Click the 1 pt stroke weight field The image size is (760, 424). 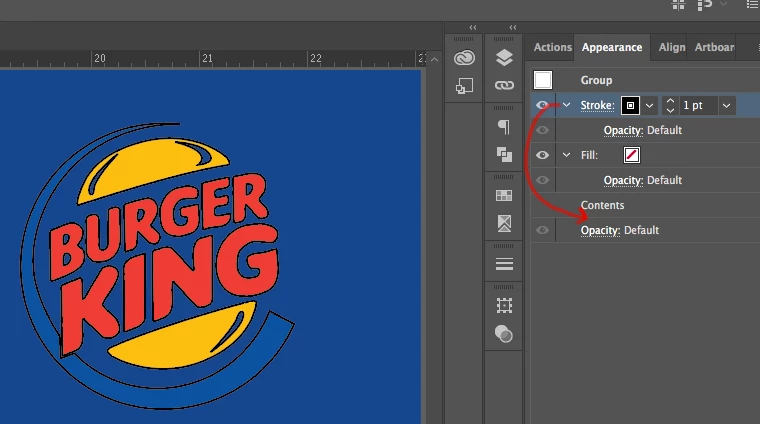tap(698, 106)
